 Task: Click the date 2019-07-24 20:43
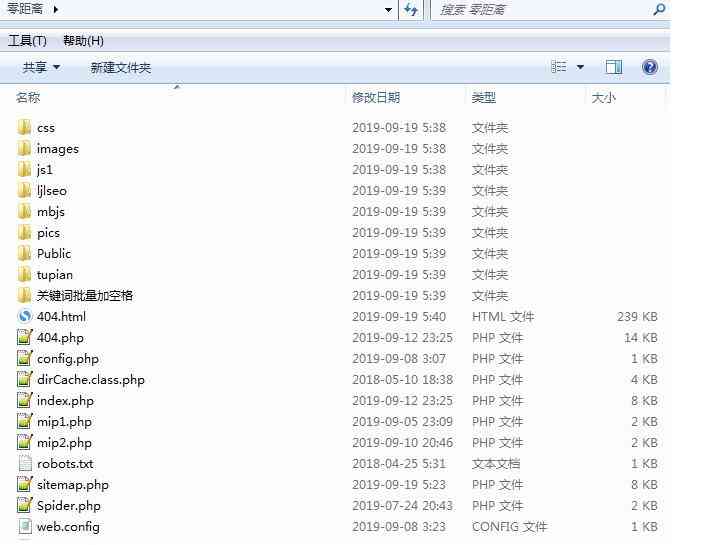pos(403,506)
